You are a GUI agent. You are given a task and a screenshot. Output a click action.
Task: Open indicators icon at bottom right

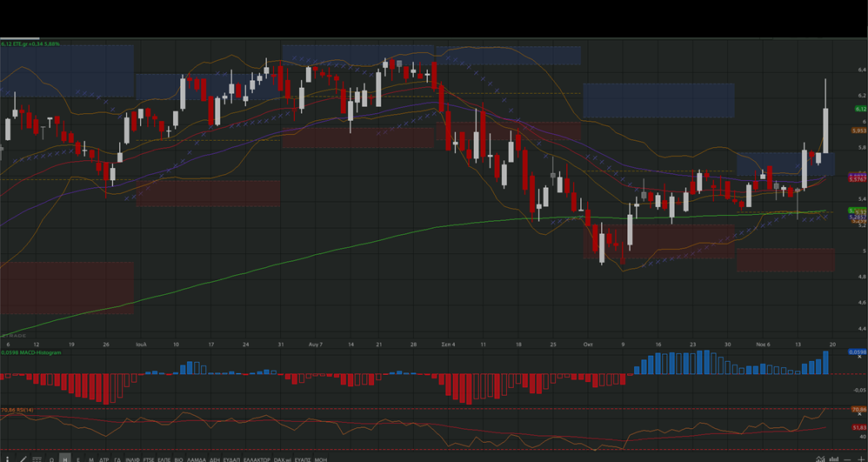pyautogui.click(x=820, y=459)
